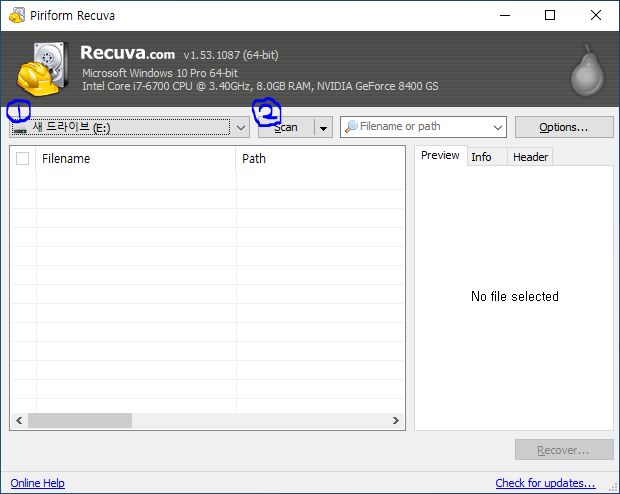Click the Recover... button
The image size is (620, 494).
[564, 450]
